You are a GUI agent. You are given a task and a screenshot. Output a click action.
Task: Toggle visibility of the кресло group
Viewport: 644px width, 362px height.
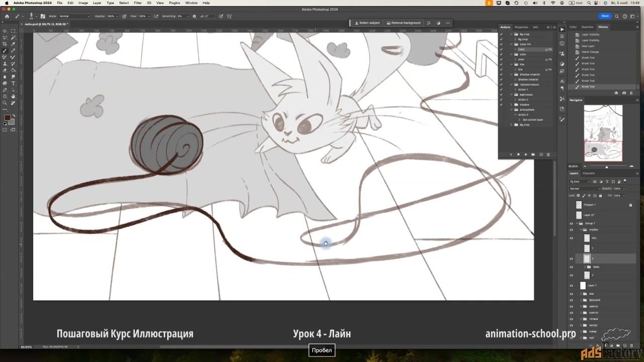571,313
